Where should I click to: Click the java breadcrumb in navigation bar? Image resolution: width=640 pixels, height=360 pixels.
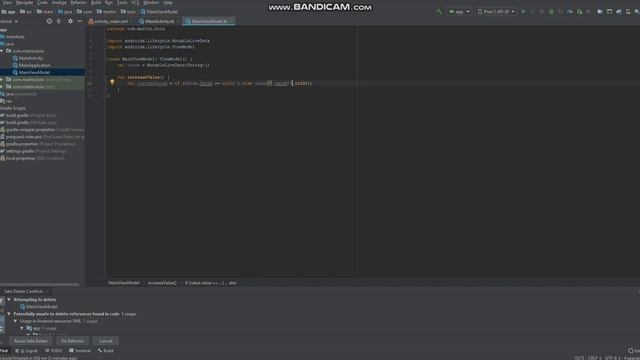coord(65,12)
